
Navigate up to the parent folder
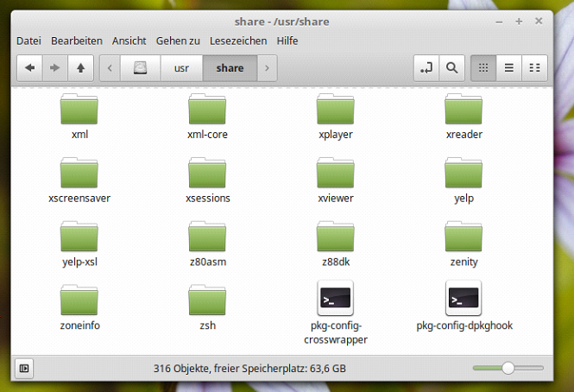(80, 68)
